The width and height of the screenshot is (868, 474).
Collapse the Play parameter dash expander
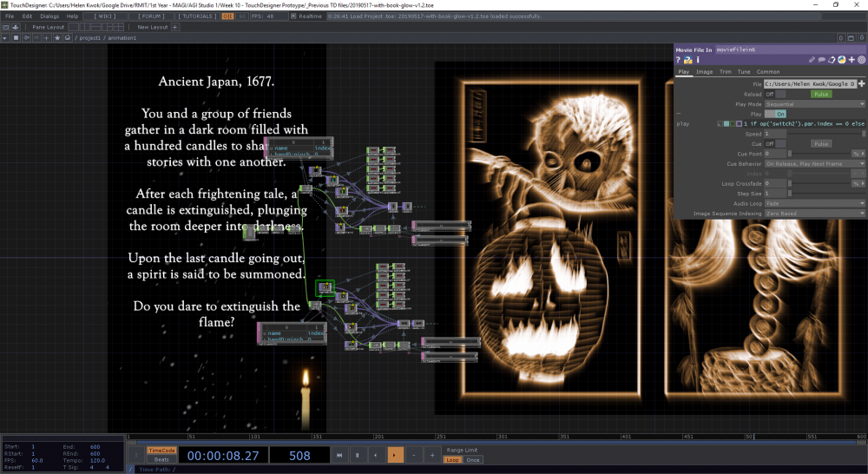click(679, 114)
